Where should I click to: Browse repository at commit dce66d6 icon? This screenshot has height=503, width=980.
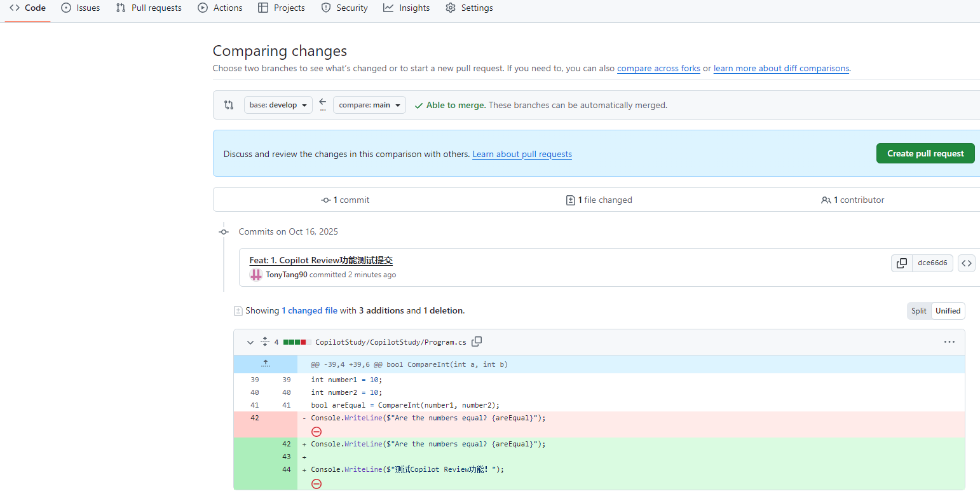coord(966,263)
